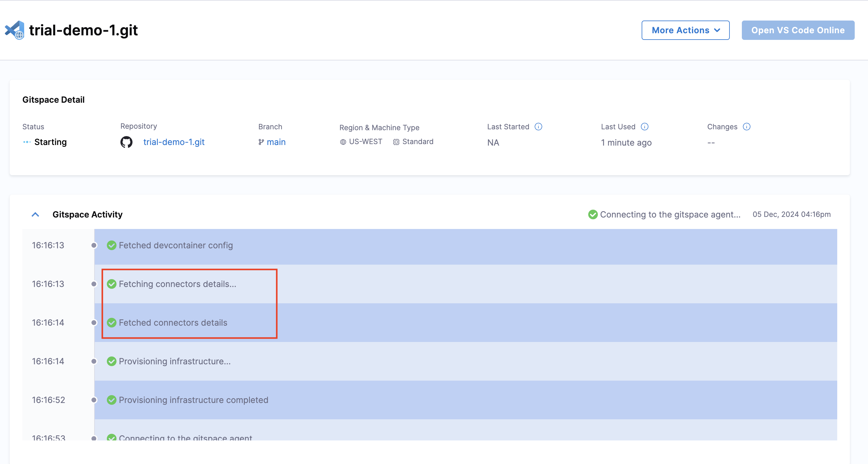Open the main branch link
This screenshot has height=464, width=868.
point(276,142)
